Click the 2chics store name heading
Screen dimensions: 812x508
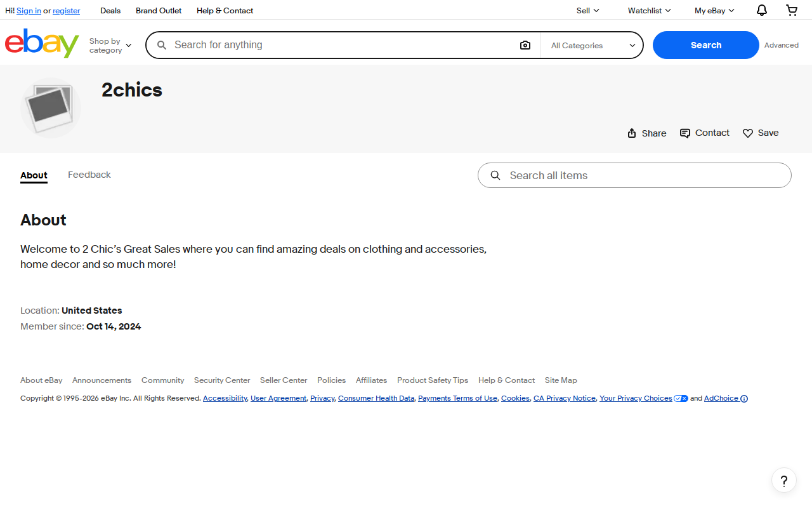(x=132, y=90)
